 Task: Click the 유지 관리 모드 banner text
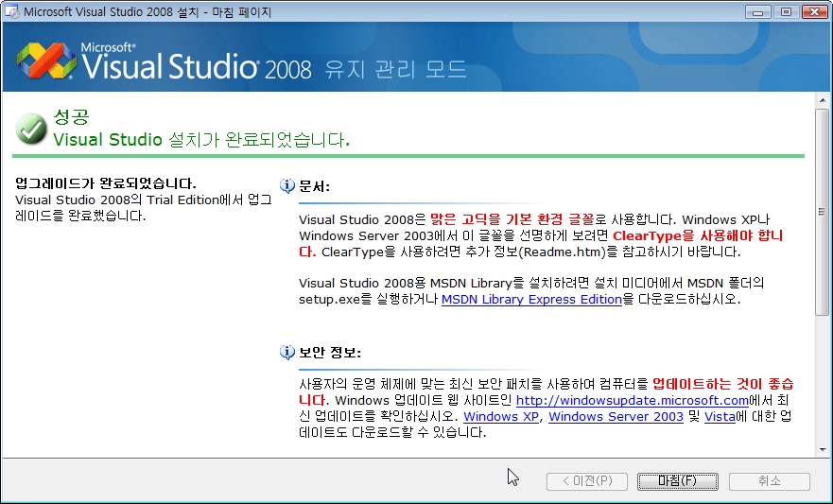(396, 69)
